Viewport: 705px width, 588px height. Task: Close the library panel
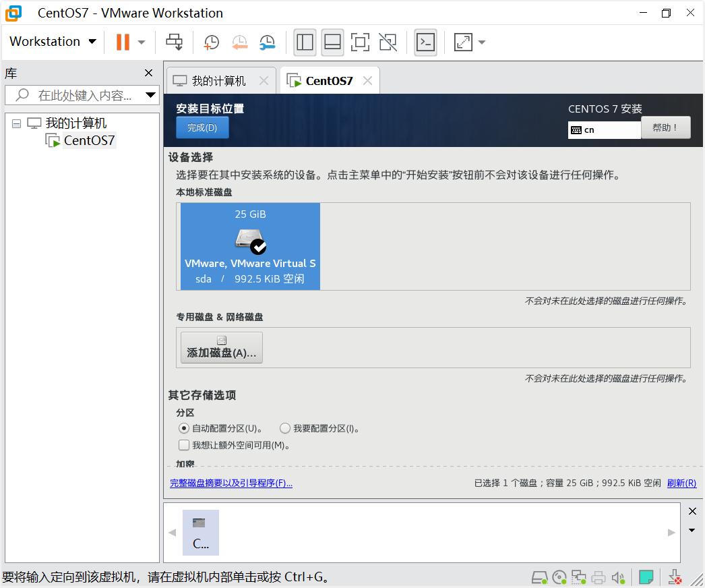tap(149, 73)
